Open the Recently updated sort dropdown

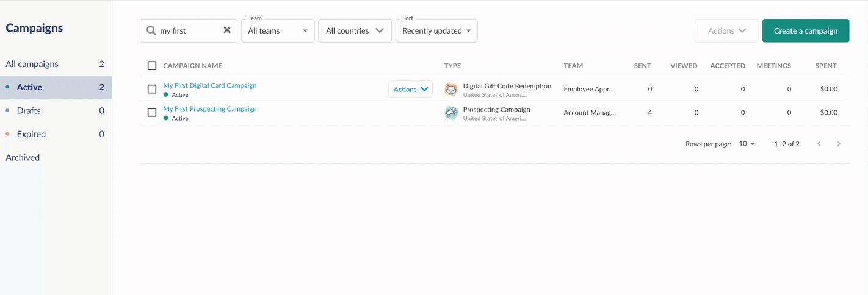click(x=436, y=31)
